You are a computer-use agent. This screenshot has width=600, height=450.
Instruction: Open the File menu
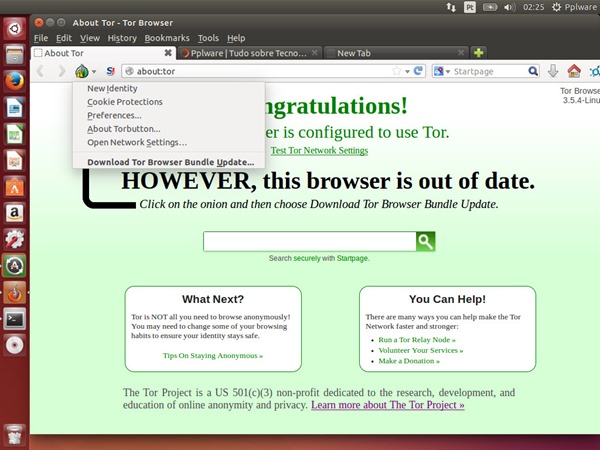41,38
